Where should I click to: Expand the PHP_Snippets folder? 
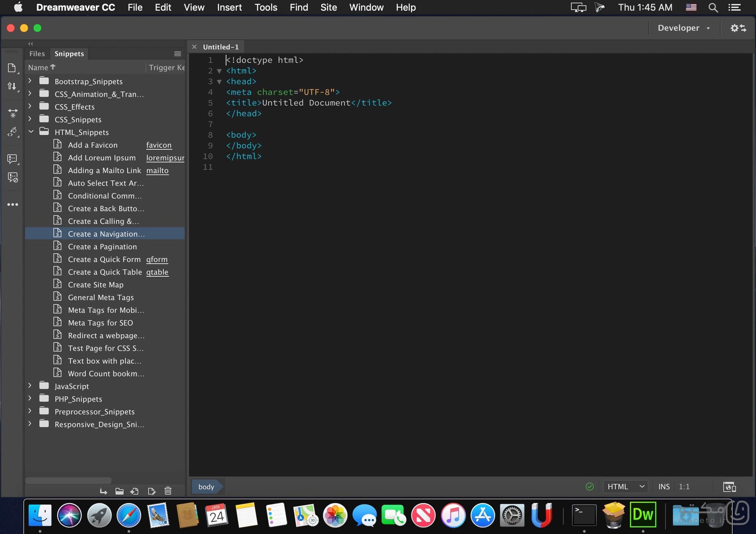[x=30, y=398]
